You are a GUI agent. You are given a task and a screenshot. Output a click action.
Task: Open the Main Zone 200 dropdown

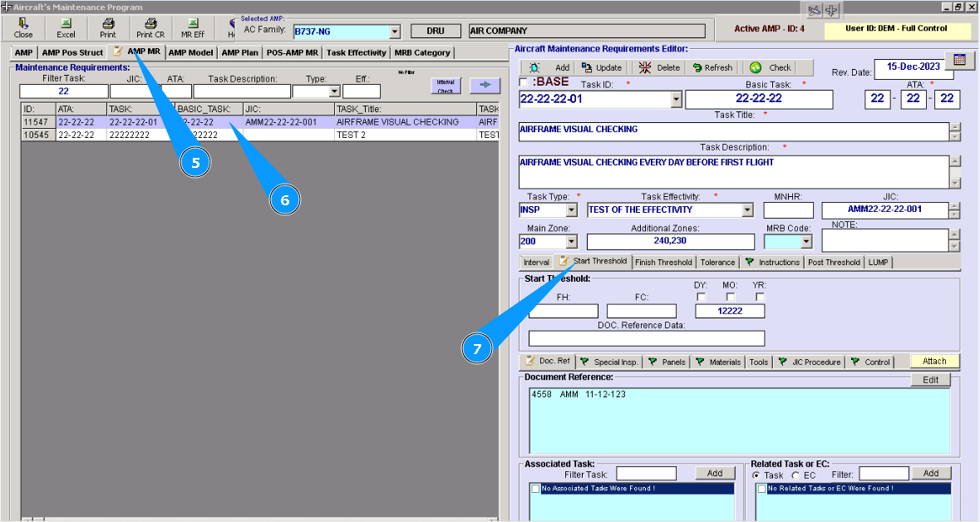[571, 241]
